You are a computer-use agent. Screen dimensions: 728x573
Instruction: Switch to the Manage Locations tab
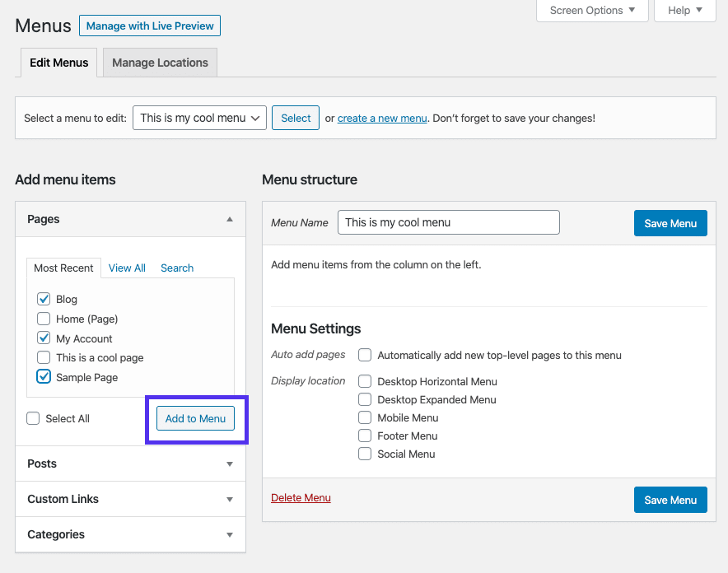click(159, 62)
